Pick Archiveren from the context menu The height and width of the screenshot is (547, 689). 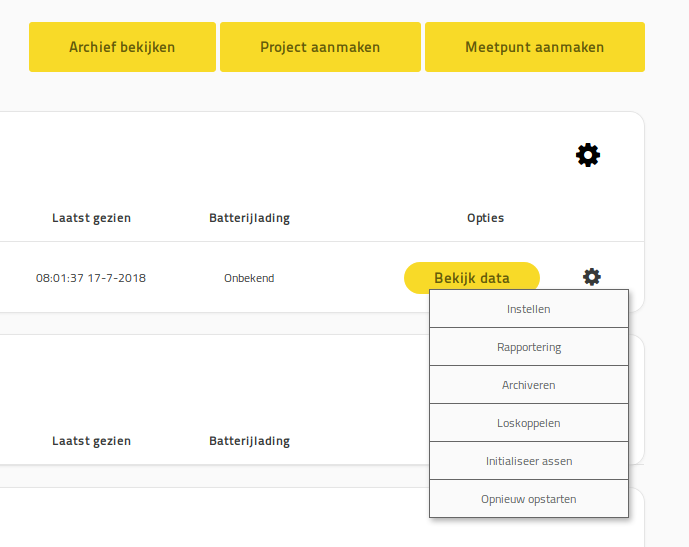coord(528,385)
